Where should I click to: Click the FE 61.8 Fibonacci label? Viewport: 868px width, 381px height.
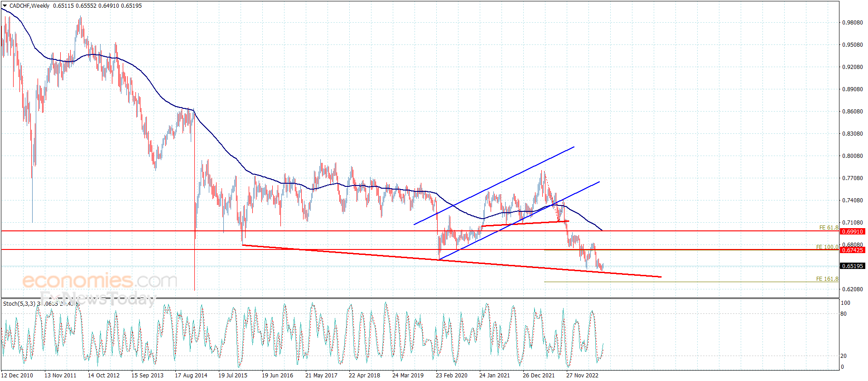(x=829, y=228)
